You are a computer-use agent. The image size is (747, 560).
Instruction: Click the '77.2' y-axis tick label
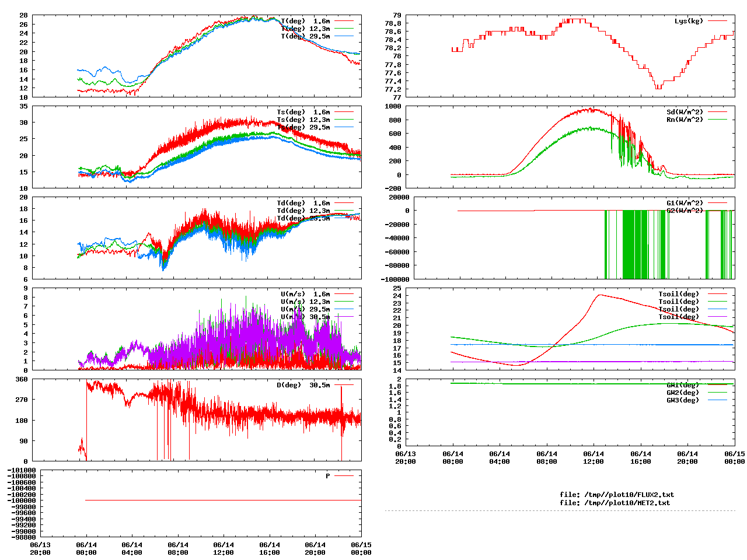pyautogui.click(x=392, y=89)
